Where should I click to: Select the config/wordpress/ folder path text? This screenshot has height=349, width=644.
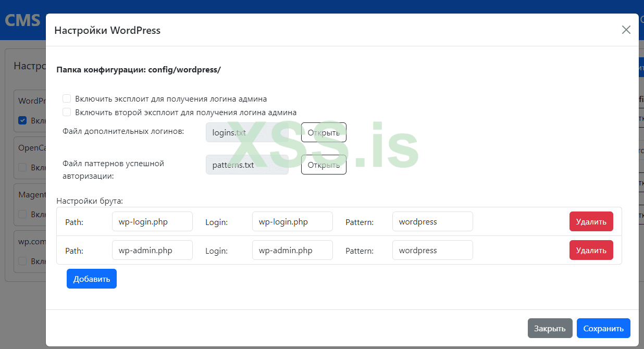pyautogui.click(x=184, y=69)
